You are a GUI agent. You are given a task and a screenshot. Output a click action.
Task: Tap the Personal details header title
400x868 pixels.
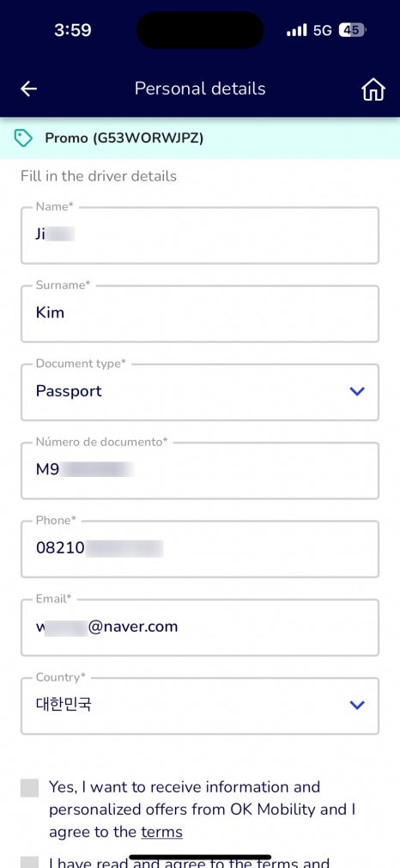[x=200, y=89]
